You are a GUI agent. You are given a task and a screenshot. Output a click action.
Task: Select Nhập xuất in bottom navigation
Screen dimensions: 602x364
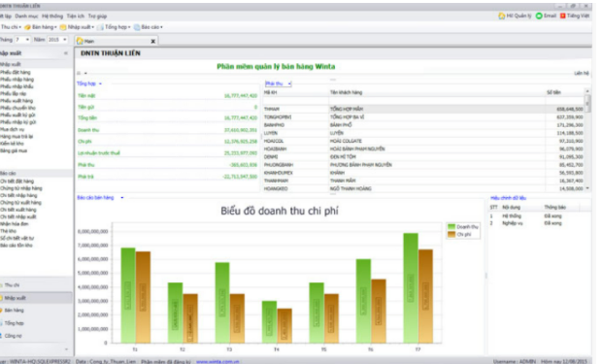(36, 298)
